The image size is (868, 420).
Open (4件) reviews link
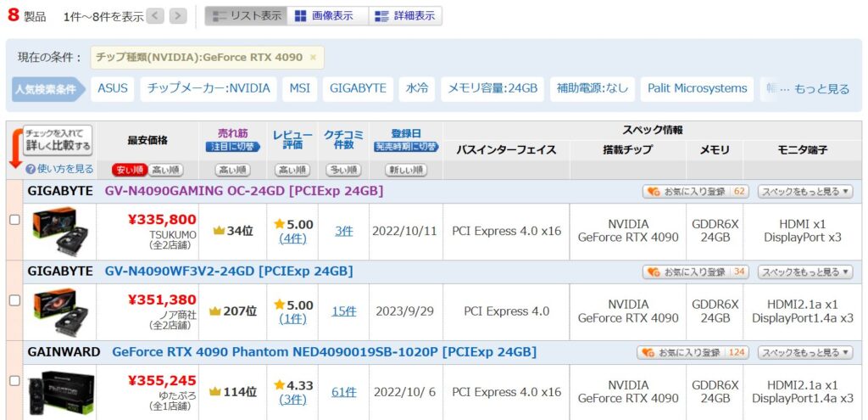point(292,238)
